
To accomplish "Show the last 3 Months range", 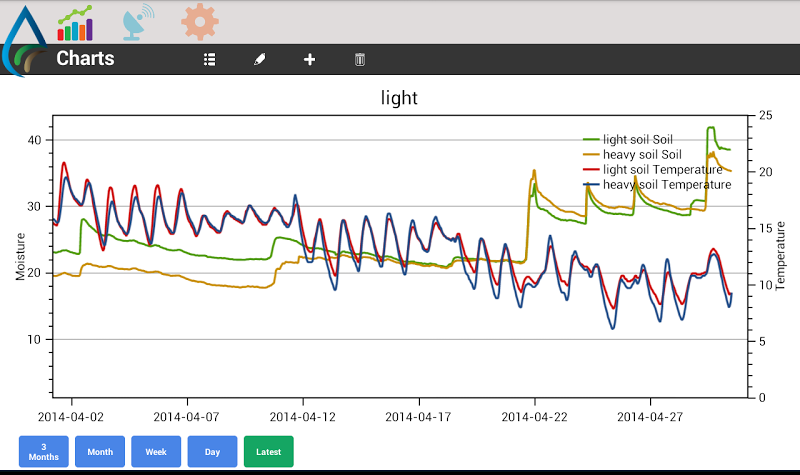I will pos(44,452).
